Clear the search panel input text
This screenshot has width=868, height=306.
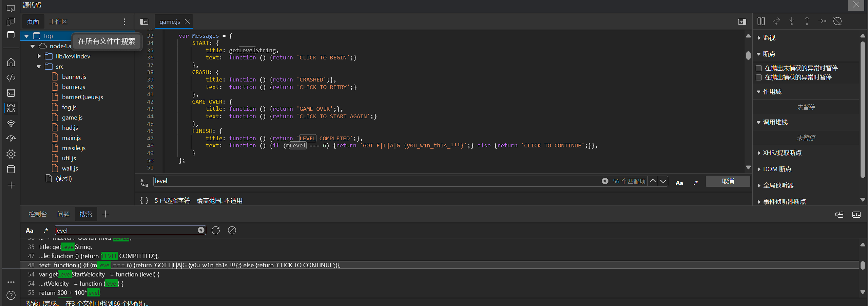point(201,230)
